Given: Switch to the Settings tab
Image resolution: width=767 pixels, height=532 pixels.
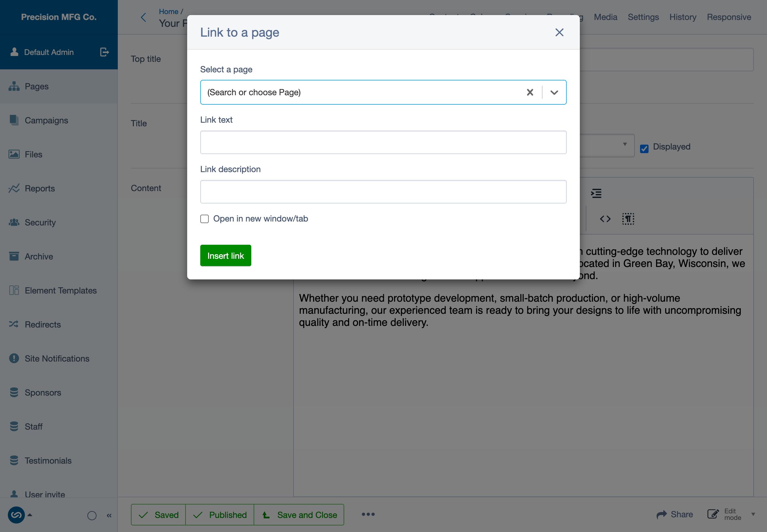Looking at the screenshot, I should 643,17.
